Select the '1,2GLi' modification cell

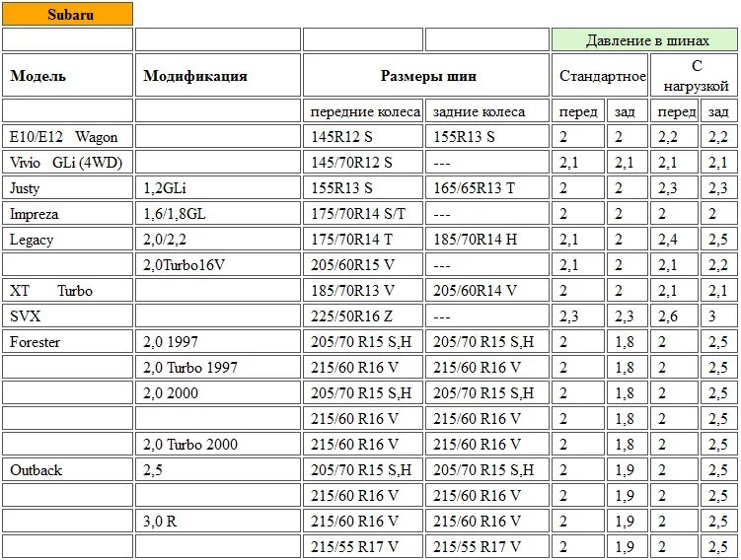(x=218, y=188)
